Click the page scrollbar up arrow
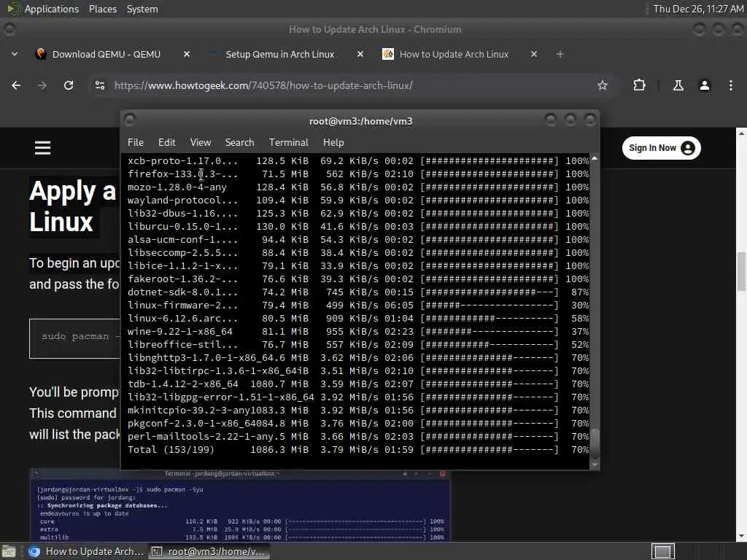 click(741, 133)
